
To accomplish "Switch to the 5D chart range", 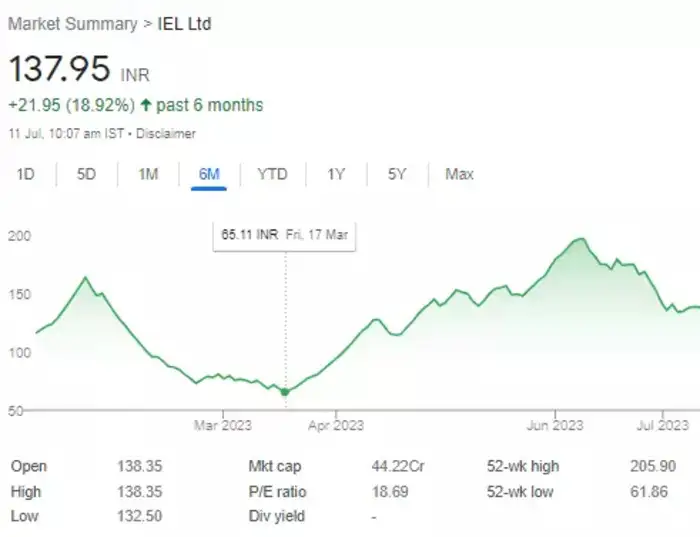I will click(x=87, y=174).
